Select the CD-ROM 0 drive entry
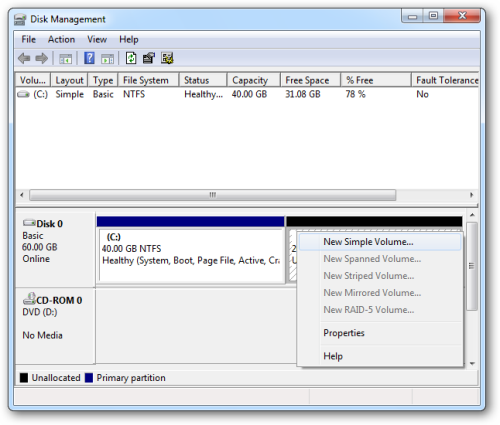500x425 pixels. coord(52,300)
